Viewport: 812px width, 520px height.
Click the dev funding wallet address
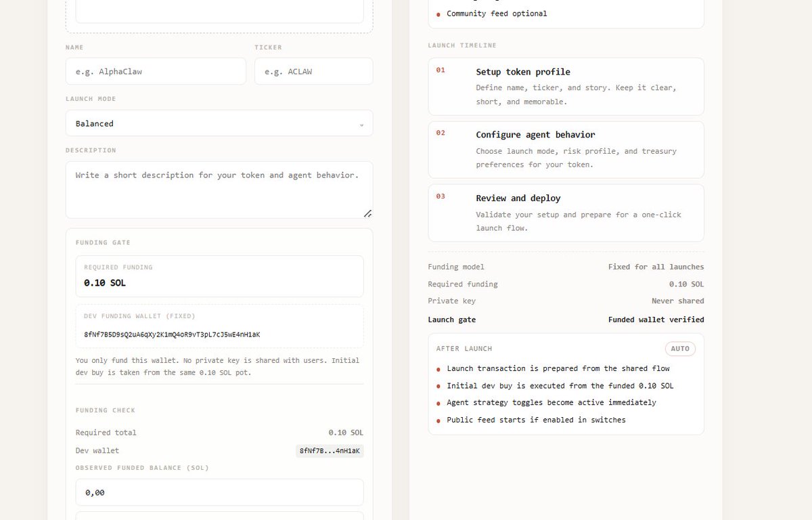[172, 334]
